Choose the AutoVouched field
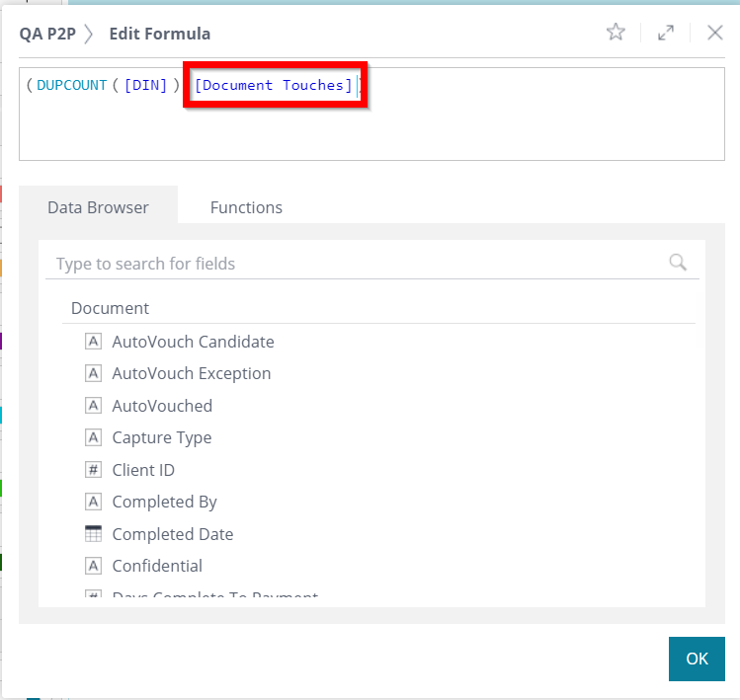 coord(162,406)
